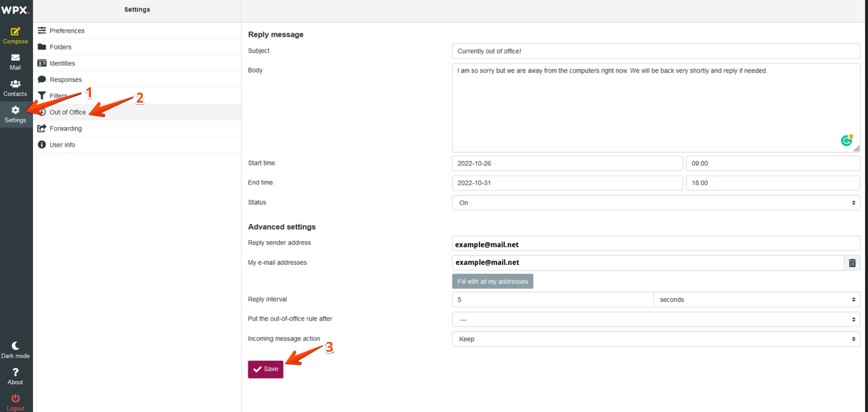This screenshot has width=868, height=412.
Task: Click Fill with all my addresses
Action: (x=492, y=282)
